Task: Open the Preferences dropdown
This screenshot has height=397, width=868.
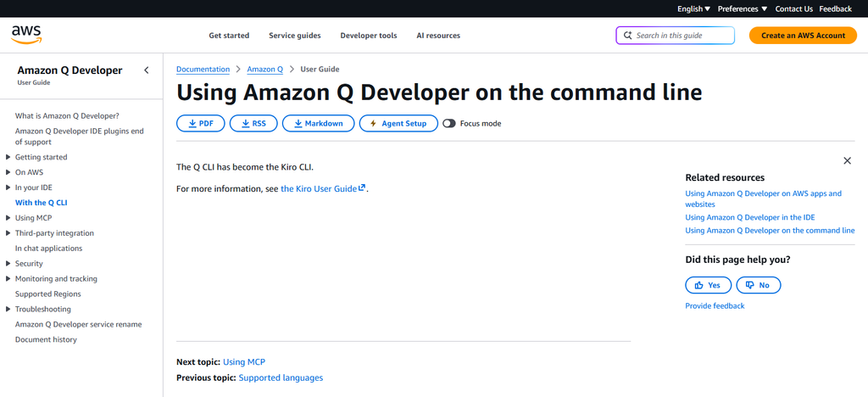Action: pos(743,8)
